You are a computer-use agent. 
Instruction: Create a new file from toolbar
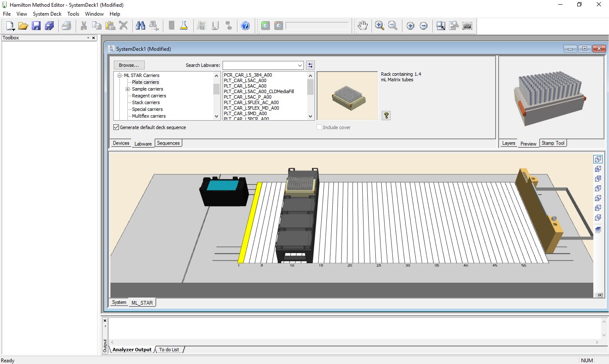tap(10, 26)
